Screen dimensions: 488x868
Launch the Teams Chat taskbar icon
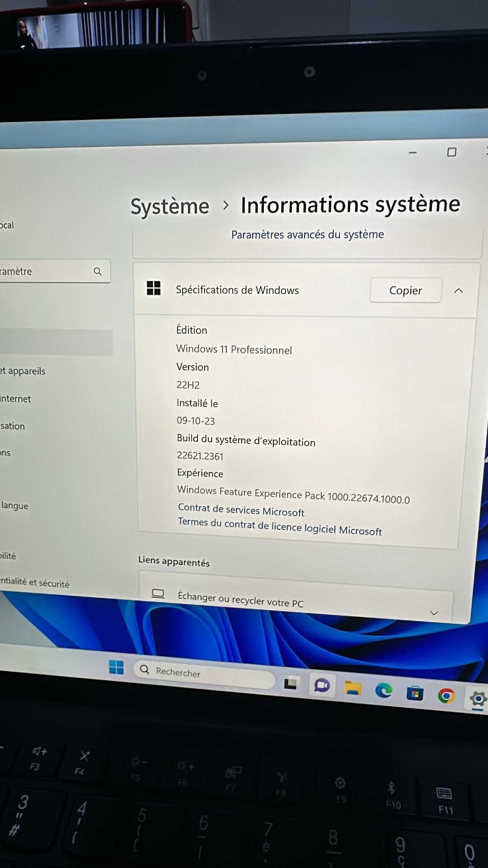point(322,686)
